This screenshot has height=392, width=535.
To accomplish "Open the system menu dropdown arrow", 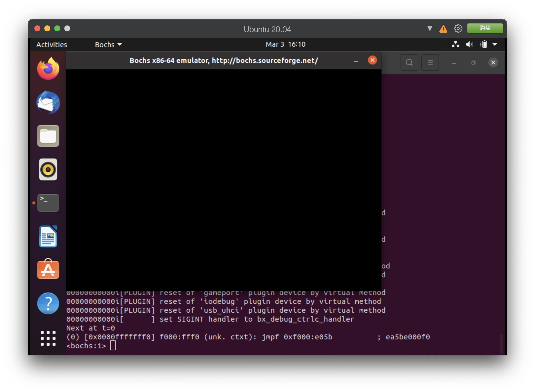I will coord(495,45).
